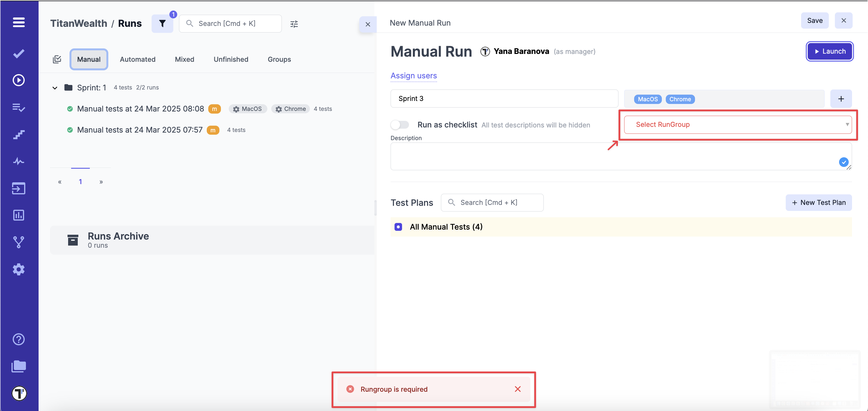Dismiss the Rungroup is required error

(x=517, y=389)
